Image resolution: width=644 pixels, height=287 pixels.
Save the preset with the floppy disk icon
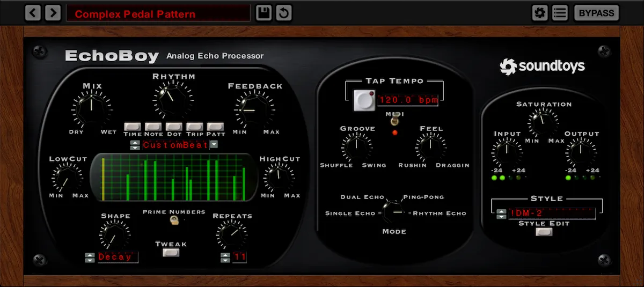click(264, 13)
